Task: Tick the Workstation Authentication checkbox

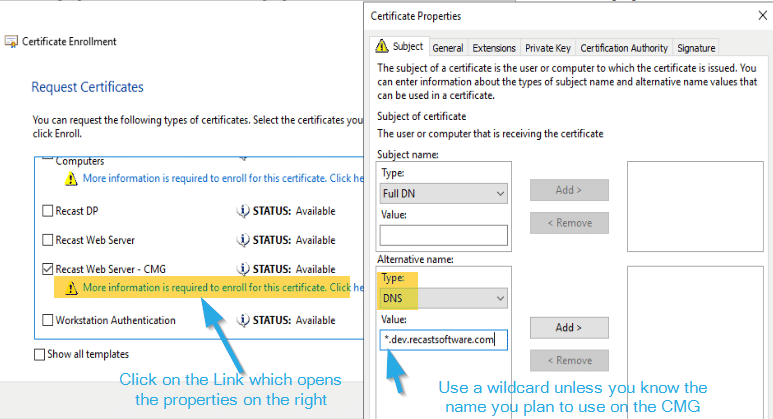Action: point(48,321)
